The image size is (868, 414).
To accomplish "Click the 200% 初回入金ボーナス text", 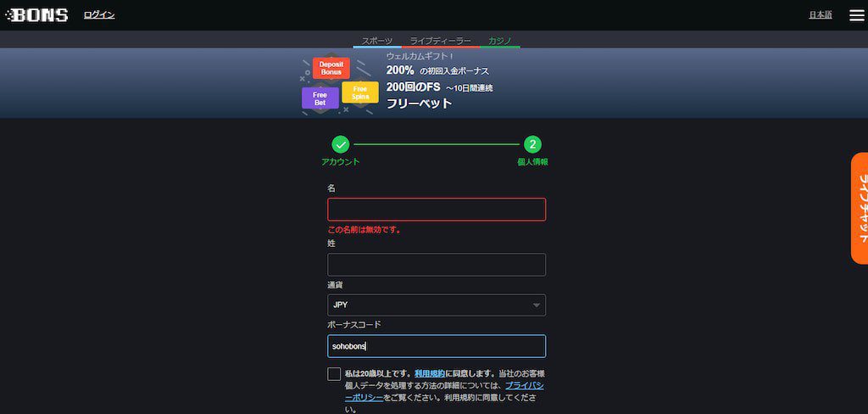I will tap(437, 71).
